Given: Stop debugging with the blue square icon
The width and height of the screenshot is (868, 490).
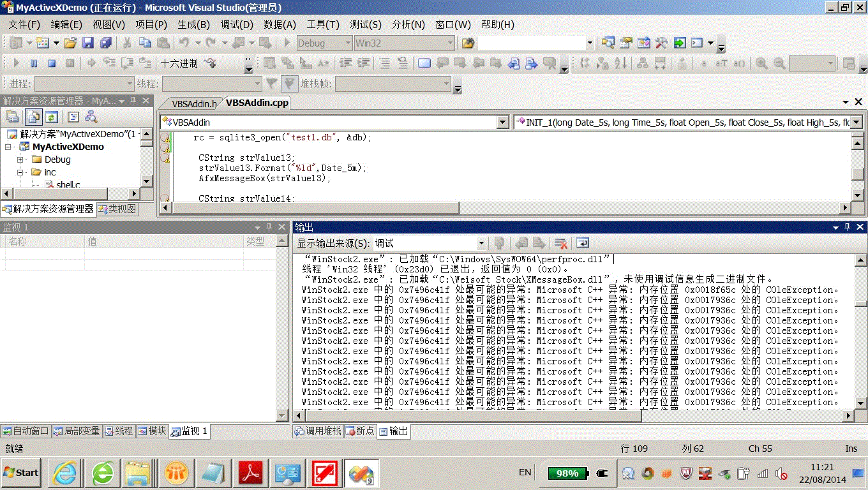Looking at the screenshot, I should pos(52,63).
